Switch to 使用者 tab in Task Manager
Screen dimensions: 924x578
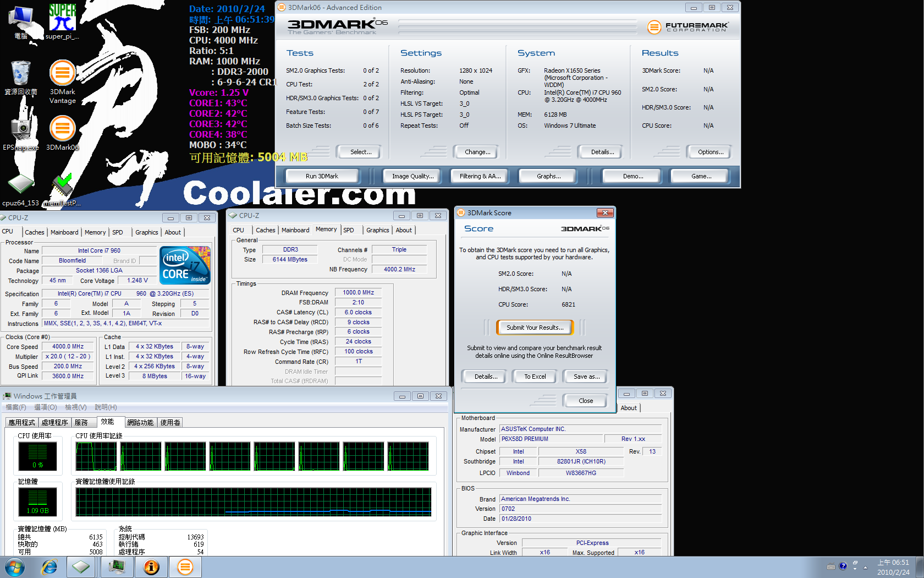point(170,422)
